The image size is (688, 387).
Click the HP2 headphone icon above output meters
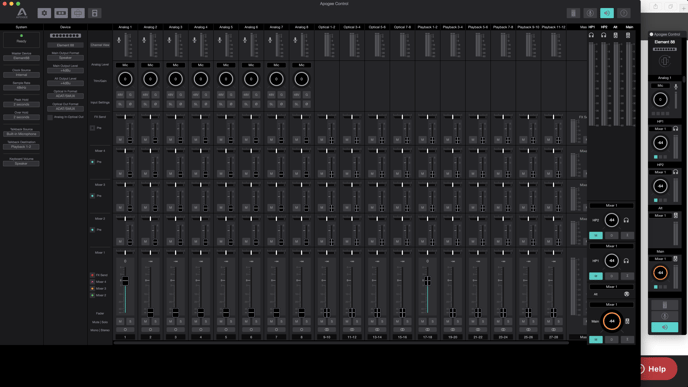[x=604, y=35]
